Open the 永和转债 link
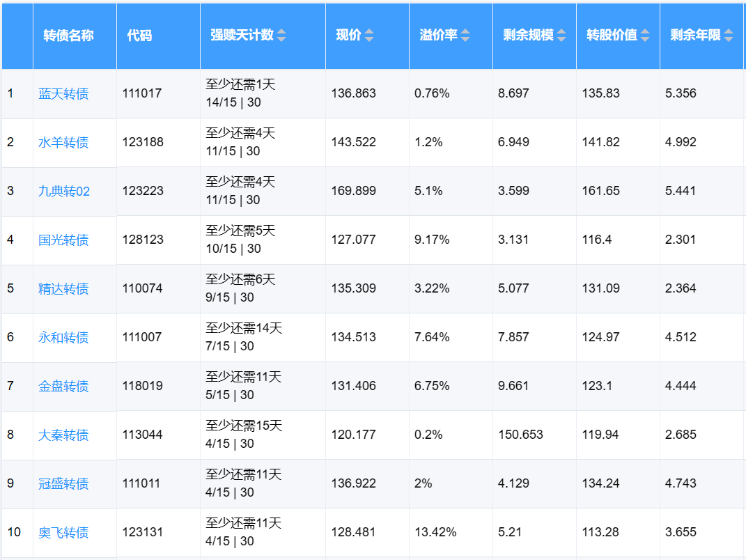The height and width of the screenshot is (560, 746). click(63, 337)
